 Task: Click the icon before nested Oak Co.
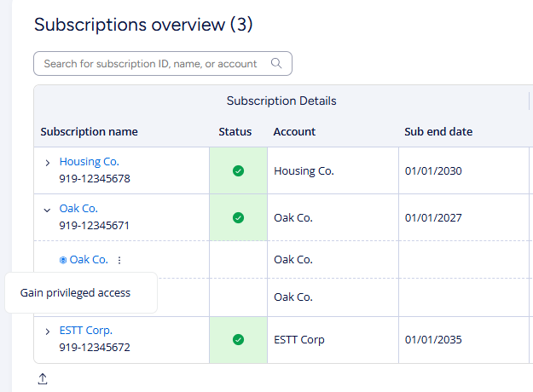(63, 260)
